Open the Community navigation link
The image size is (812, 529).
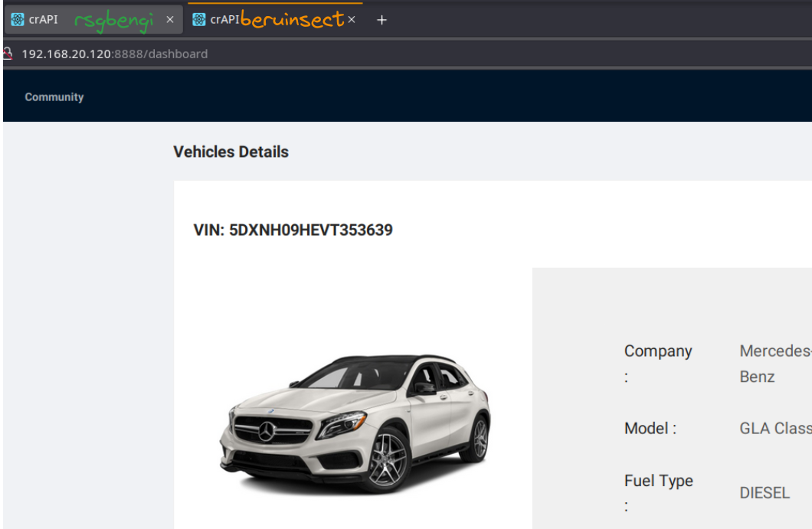[54, 97]
